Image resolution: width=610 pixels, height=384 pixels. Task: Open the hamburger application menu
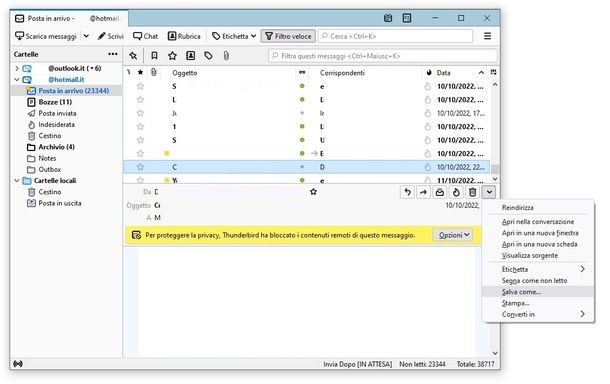[487, 36]
